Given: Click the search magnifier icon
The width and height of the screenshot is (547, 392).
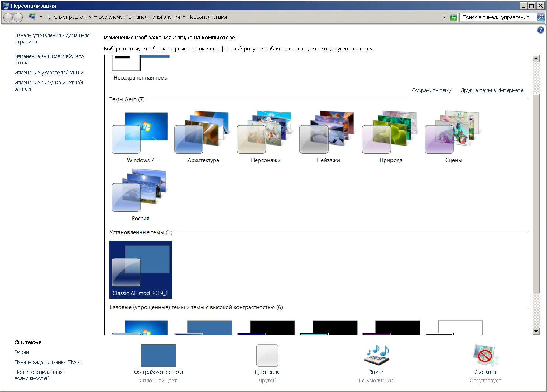Looking at the screenshot, I should click(540, 17).
